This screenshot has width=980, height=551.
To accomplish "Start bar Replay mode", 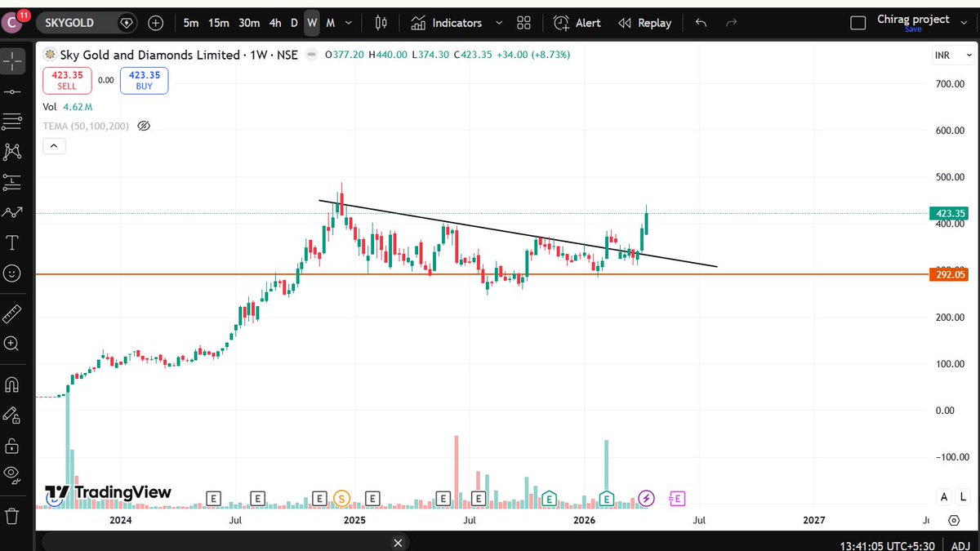I will (644, 23).
